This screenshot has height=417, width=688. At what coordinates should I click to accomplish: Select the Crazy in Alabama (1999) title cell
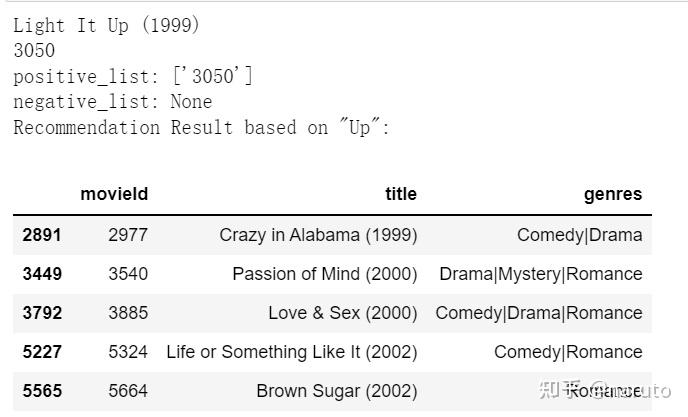tap(318, 235)
